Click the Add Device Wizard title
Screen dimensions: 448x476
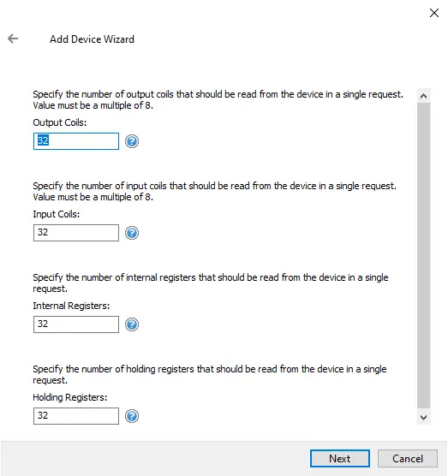92,39
